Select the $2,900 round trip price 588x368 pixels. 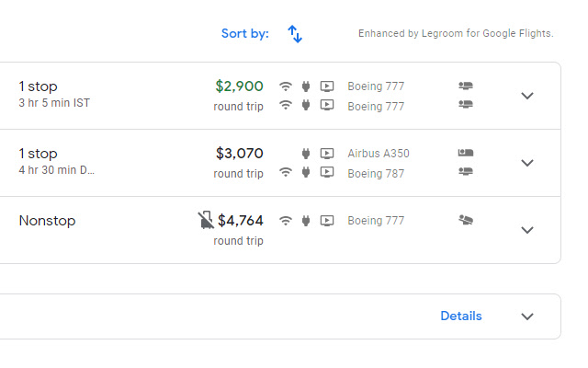[239, 86]
